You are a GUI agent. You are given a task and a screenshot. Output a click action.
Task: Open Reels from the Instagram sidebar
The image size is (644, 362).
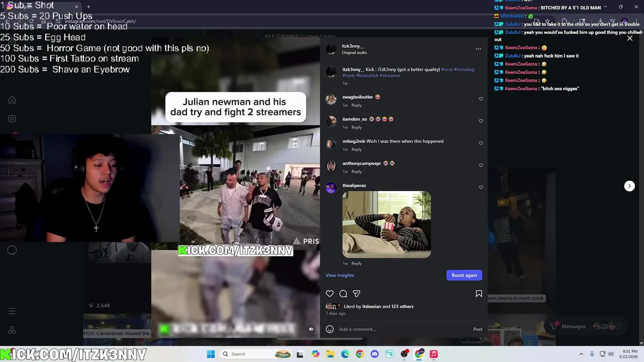[x=12, y=119]
